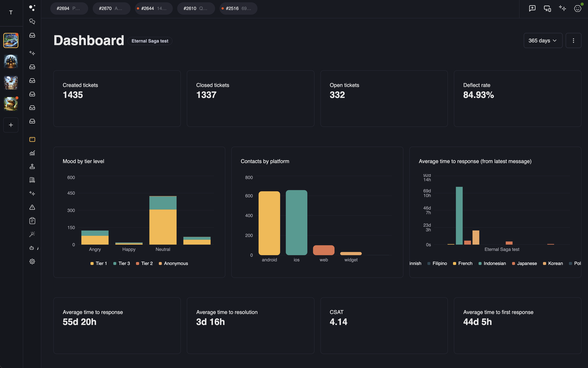Screen dimensions: 588x368
Task: Expand workspaces with the plus button
Action: 11,125
